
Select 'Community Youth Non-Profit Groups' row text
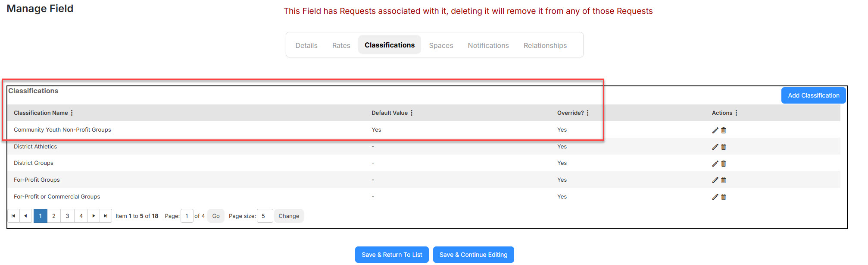62,129
